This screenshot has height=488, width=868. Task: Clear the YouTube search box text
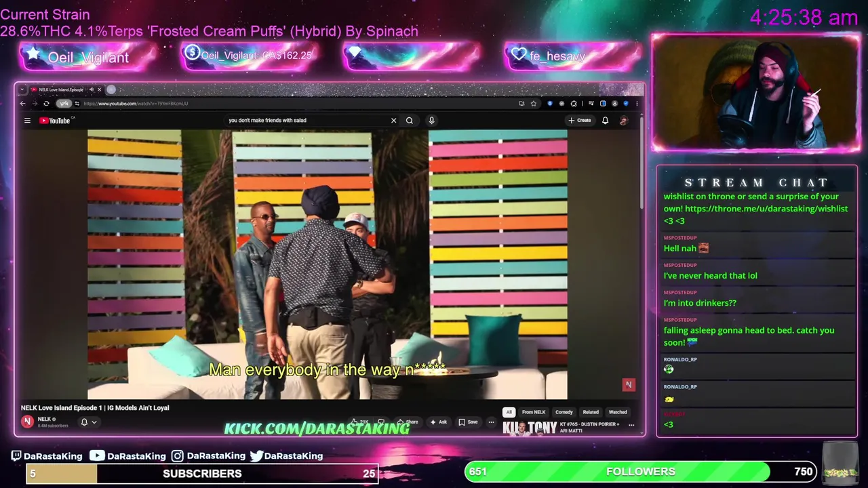pyautogui.click(x=393, y=121)
